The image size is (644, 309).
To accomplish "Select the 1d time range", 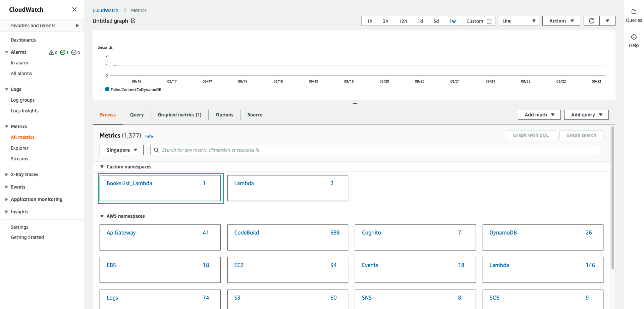I will (x=420, y=21).
